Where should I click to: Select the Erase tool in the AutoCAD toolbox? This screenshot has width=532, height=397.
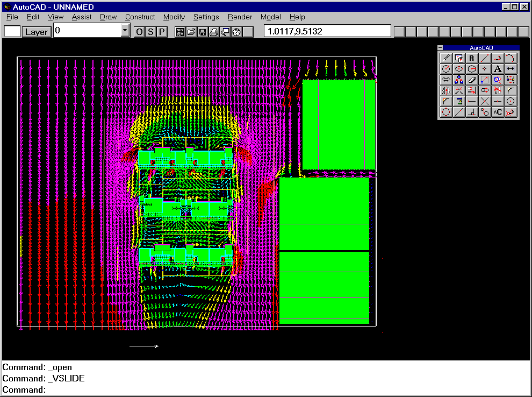[472, 80]
